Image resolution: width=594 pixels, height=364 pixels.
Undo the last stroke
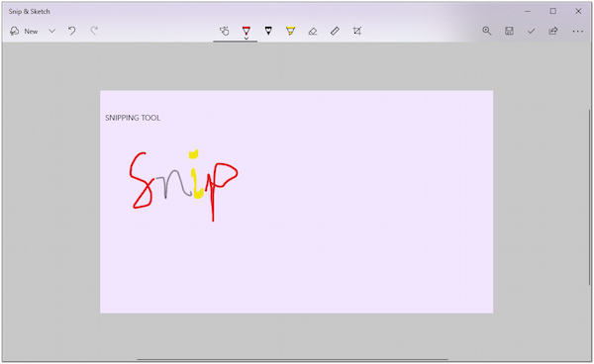click(x=71, y=31)
